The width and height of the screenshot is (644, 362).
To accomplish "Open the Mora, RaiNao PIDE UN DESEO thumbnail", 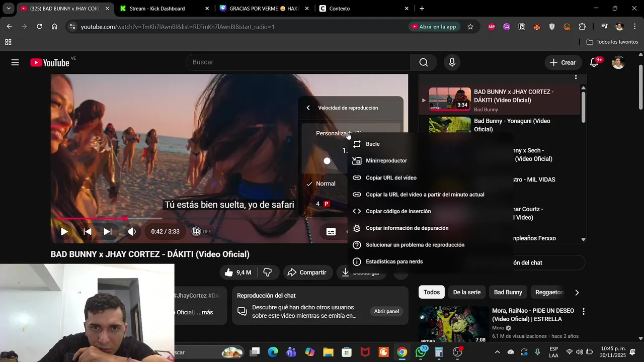I will (453, 325).
